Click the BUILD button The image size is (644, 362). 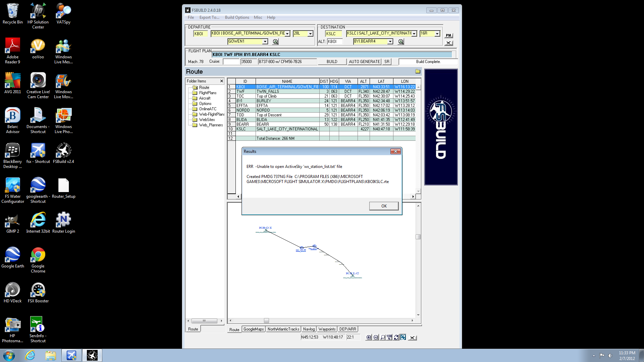tap(332, 62)
